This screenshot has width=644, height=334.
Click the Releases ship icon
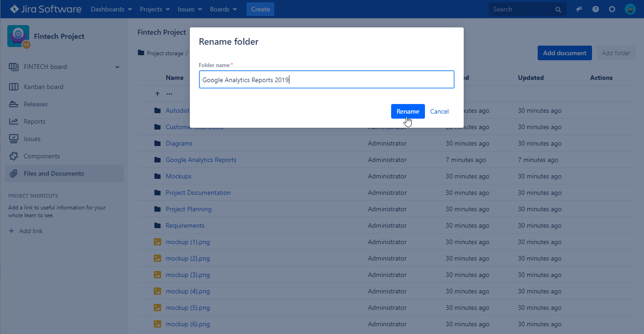coord(14,104)
